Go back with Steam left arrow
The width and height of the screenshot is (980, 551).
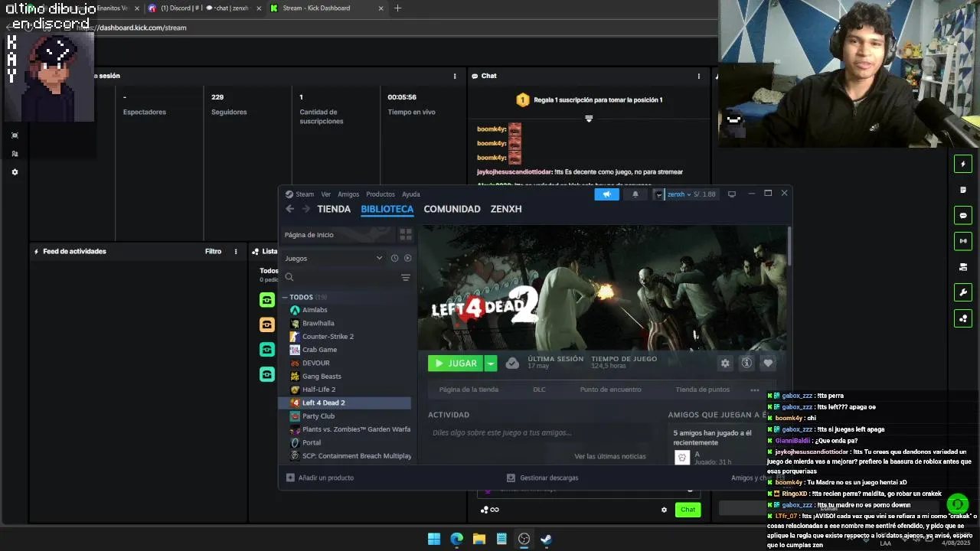289,209
